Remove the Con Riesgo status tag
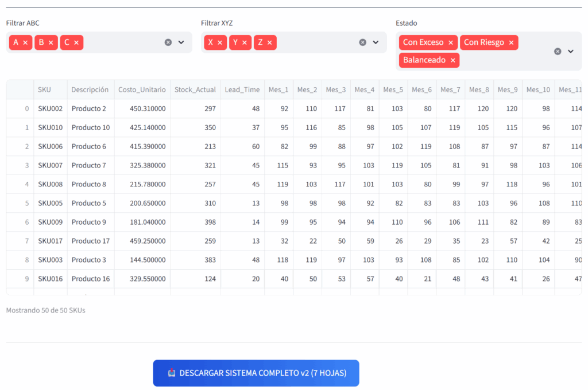This screenshot has width=588, height=390. pos(511,42)
